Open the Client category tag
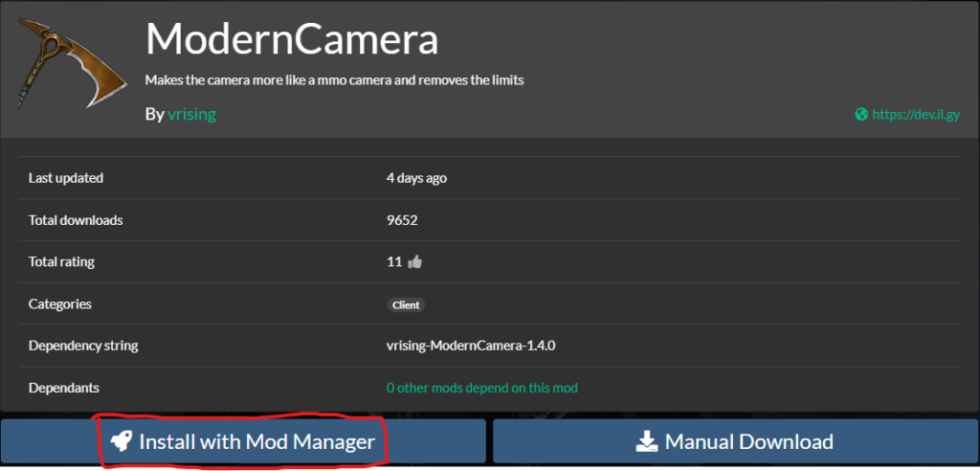The width and height of the screenshot is (980, 471). click(406, 305)
